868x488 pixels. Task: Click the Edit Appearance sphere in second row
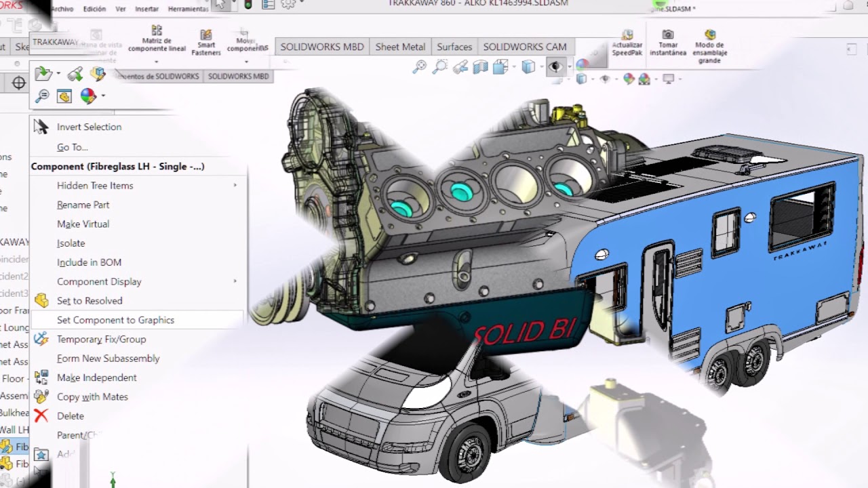629,79
